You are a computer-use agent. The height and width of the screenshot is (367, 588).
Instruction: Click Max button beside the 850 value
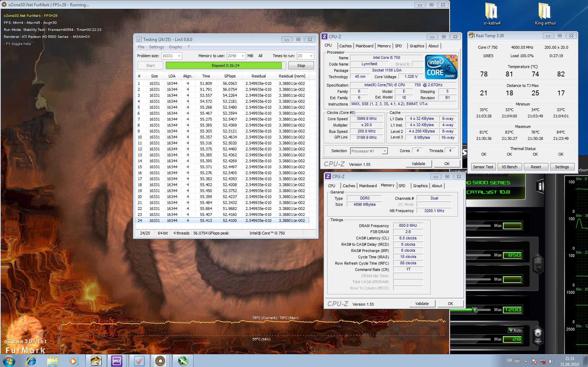point(498,255)
